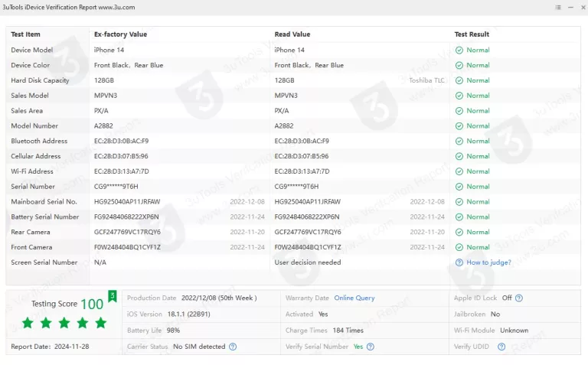Click the Normal checkmark icon for Front Camera
The height and width of the screenshot is (365, 588).
click(x=459, y=247)
